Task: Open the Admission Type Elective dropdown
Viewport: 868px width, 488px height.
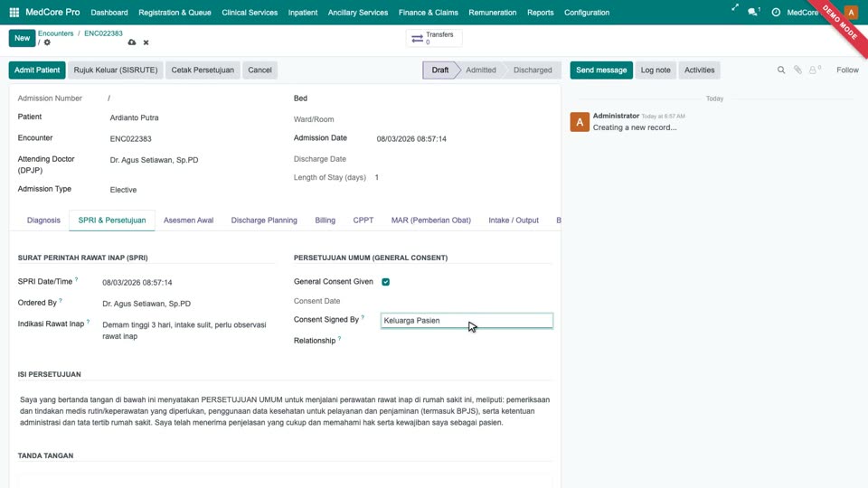Action: coord(191,190)
